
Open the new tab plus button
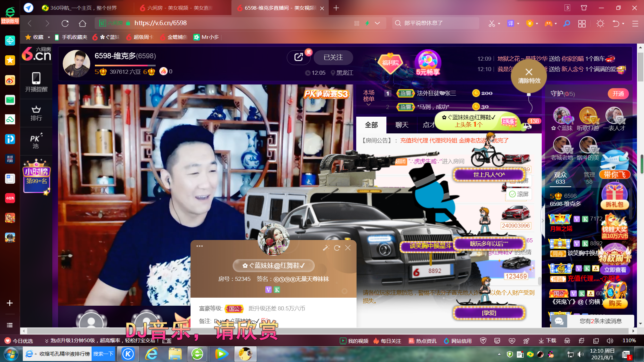click(x=336, y=8)
